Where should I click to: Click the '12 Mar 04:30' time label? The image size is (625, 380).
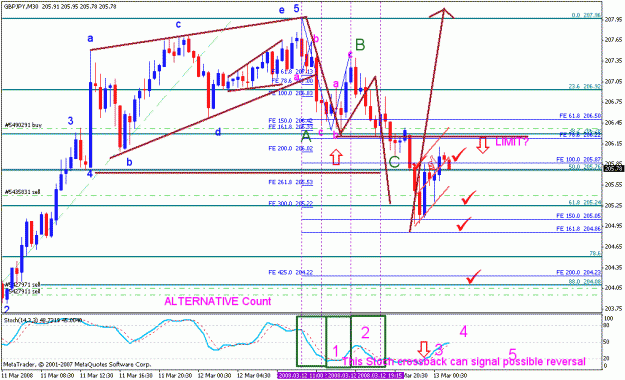point(253,376)
